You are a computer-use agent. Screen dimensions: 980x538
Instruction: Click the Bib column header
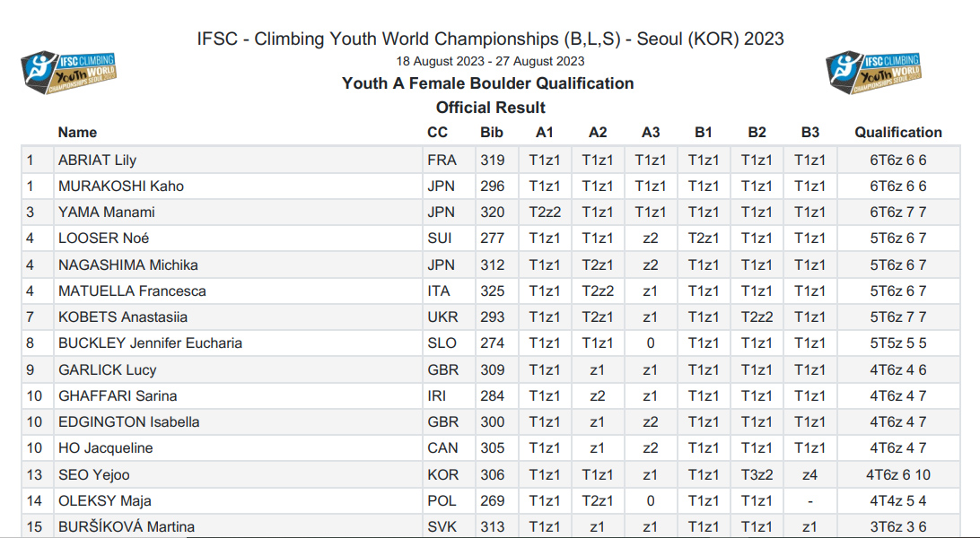coord(492,132)
